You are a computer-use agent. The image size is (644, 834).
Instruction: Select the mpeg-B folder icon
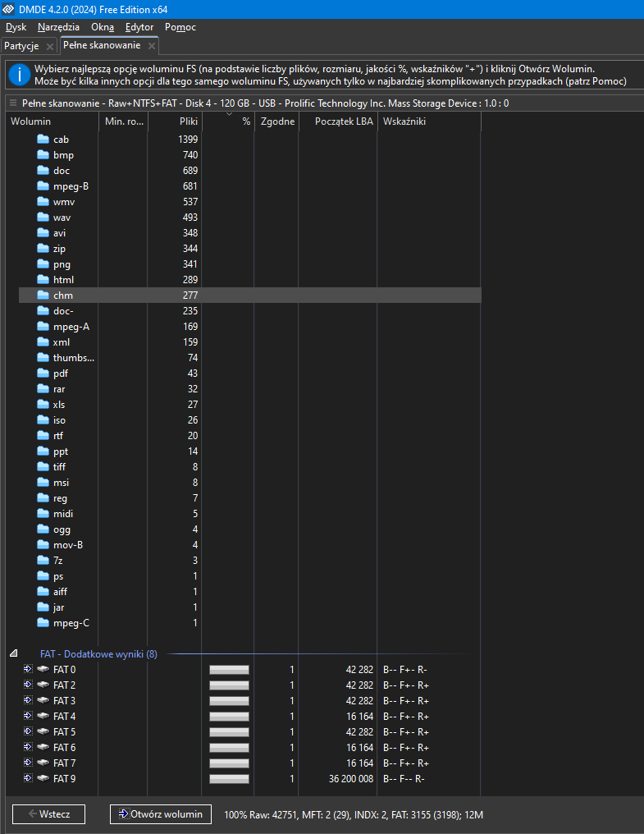43,186
